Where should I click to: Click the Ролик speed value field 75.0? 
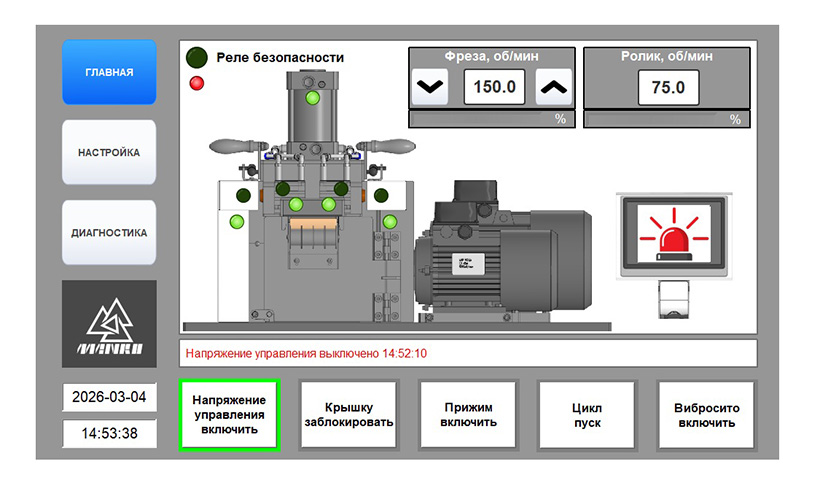tap(667, 87)
